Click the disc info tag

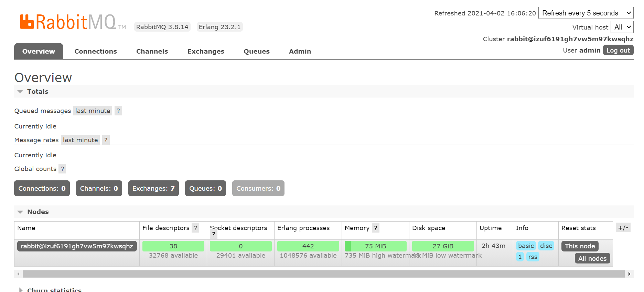(546, 246)
